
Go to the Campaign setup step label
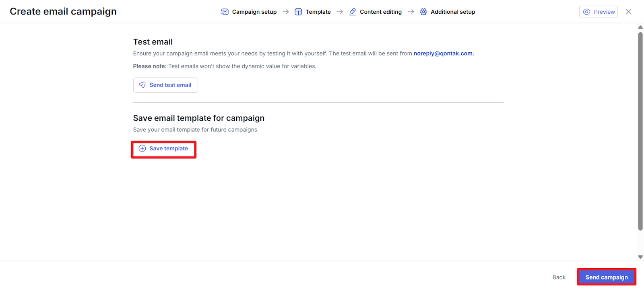[x=254, y=12]
